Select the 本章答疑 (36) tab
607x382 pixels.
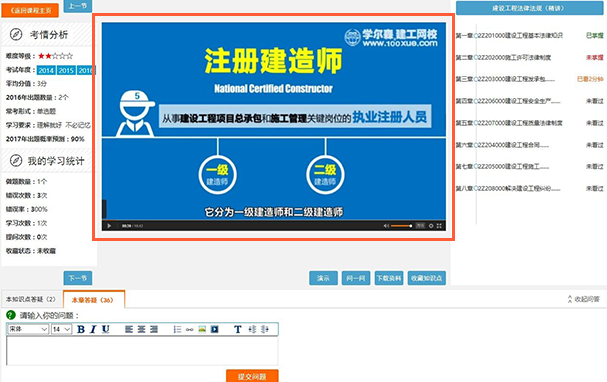93,300
